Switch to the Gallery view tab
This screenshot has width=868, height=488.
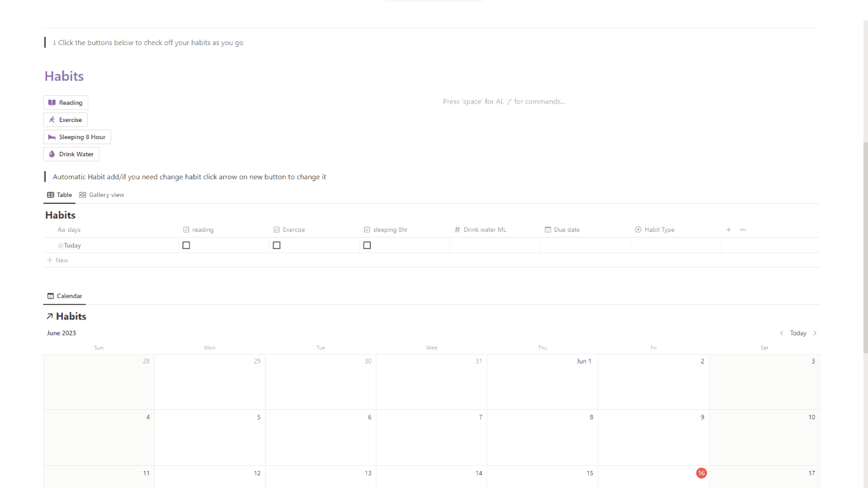pos(102,195)
